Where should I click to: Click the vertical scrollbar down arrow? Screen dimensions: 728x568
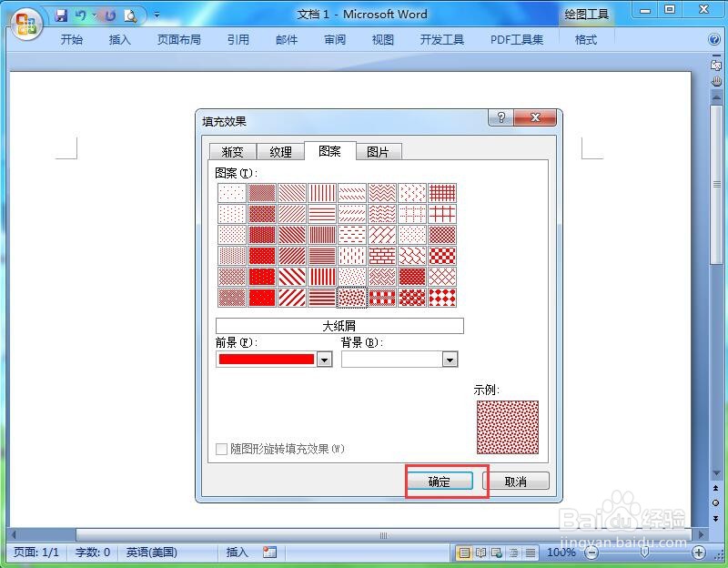coord(716,473)
